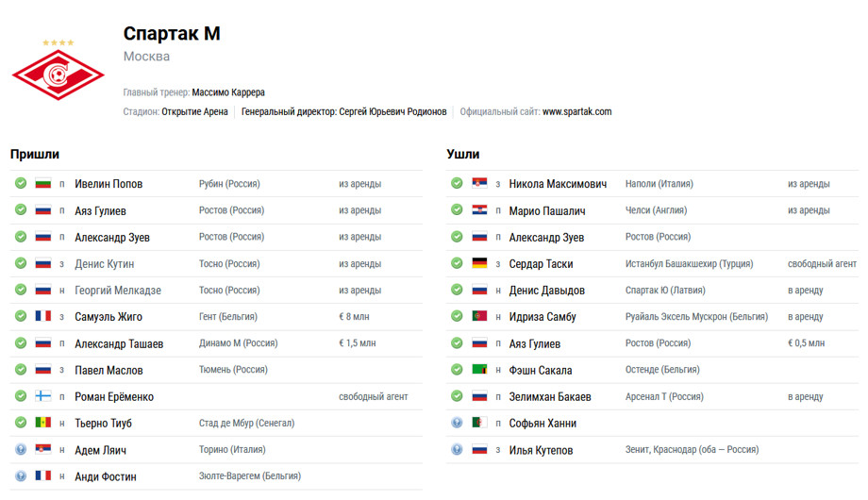The width and height of the screenshot is (868, 500).
Task: Open player Роман Ерёменко profile
Action: (114, 396)
